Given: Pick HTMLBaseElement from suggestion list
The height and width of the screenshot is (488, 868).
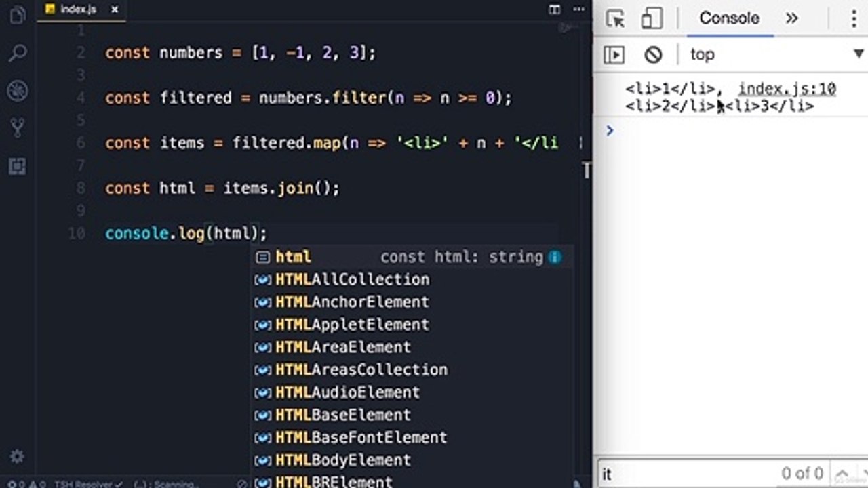Looking at the screenshot, I should pos(412,415).
